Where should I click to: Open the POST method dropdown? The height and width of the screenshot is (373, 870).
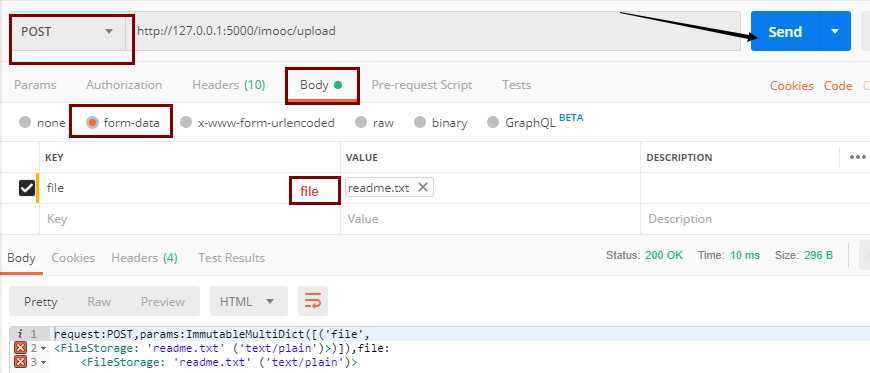[68, 32]
